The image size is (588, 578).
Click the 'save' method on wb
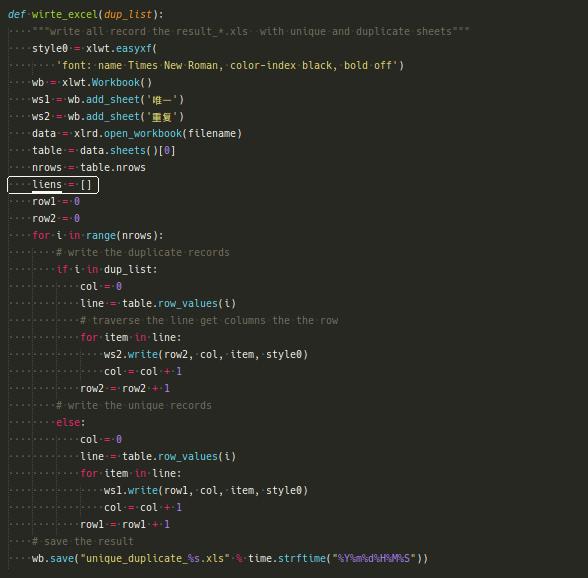click(x=62, y=558)
